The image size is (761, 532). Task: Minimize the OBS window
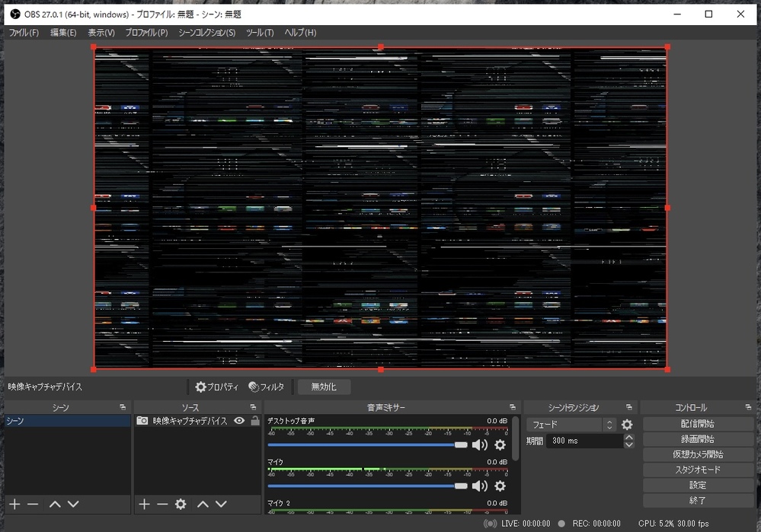click(x=677, y=14)
